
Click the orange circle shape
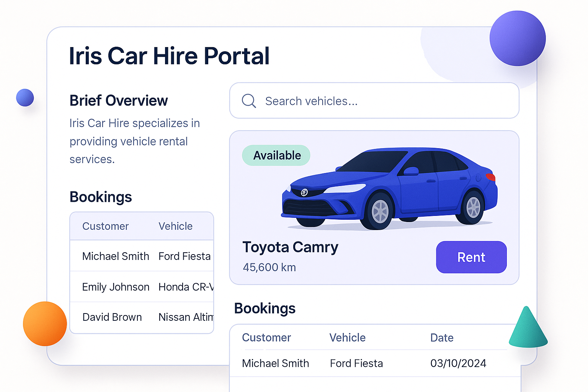tap(45, 323)
